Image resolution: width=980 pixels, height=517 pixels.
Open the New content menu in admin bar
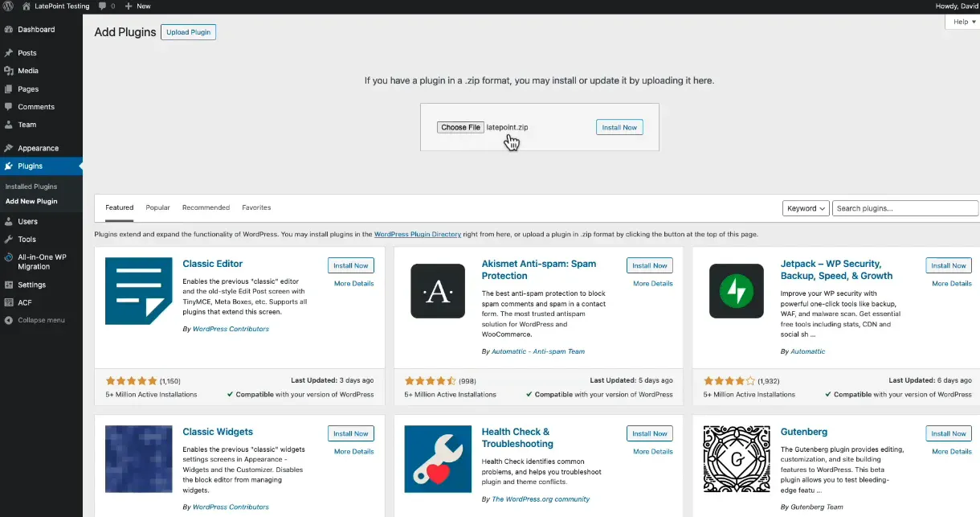click(x=137, y=6)
